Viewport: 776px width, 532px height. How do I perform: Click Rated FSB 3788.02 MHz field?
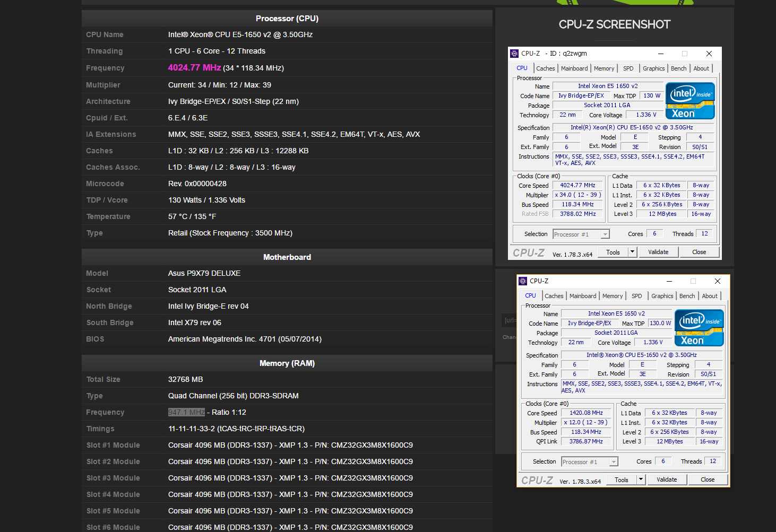tap(577, 214)
